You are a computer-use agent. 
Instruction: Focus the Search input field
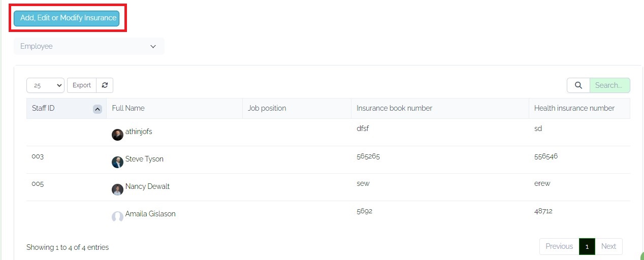[609, 85]
